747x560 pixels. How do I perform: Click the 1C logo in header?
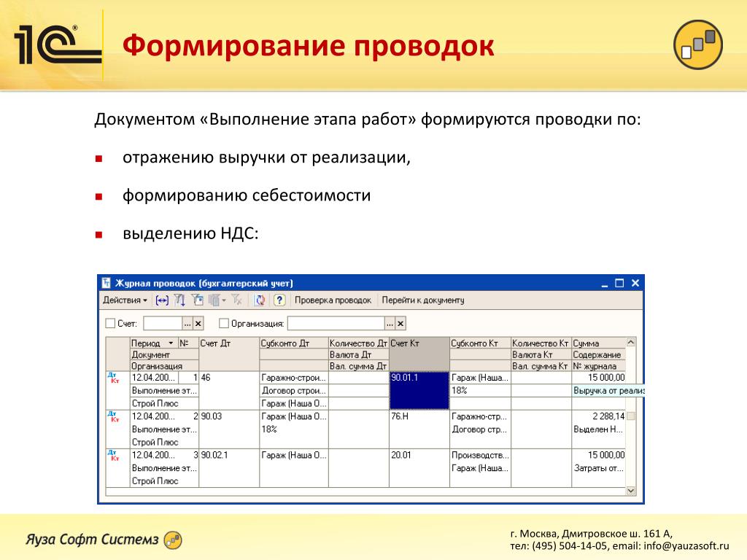(x=57, y=45)
